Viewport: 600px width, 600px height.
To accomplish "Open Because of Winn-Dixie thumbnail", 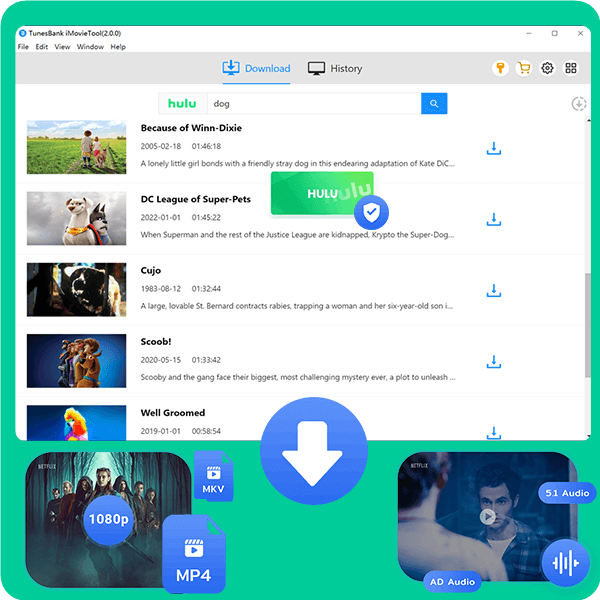I will click(x=77, y=147).
